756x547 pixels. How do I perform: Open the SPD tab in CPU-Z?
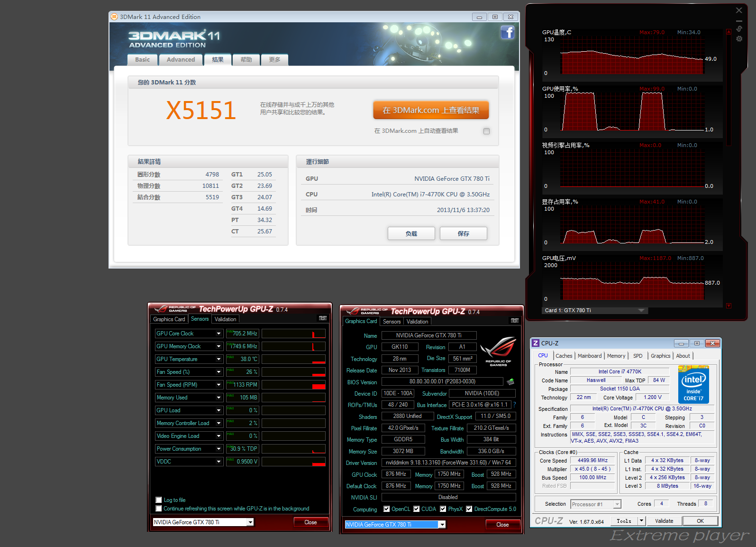tap(638, 356)
